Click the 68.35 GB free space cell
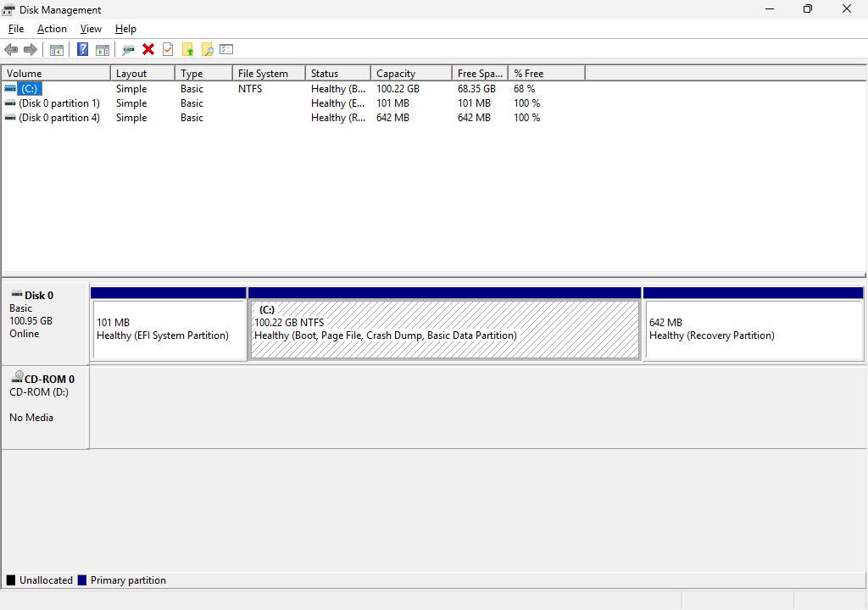Viewport: 868px width, 610px height. click(476, 89)
